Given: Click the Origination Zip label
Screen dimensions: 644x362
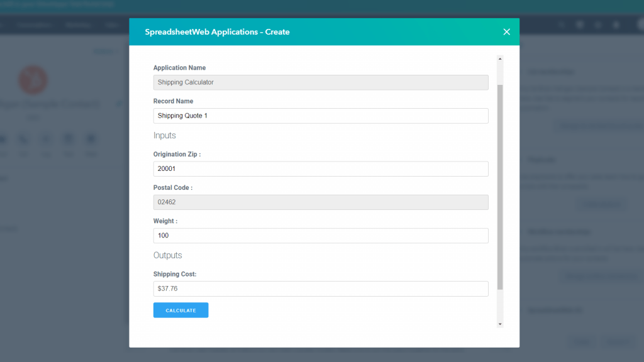Looking at the screenshot, I should [x=177, y=155].
